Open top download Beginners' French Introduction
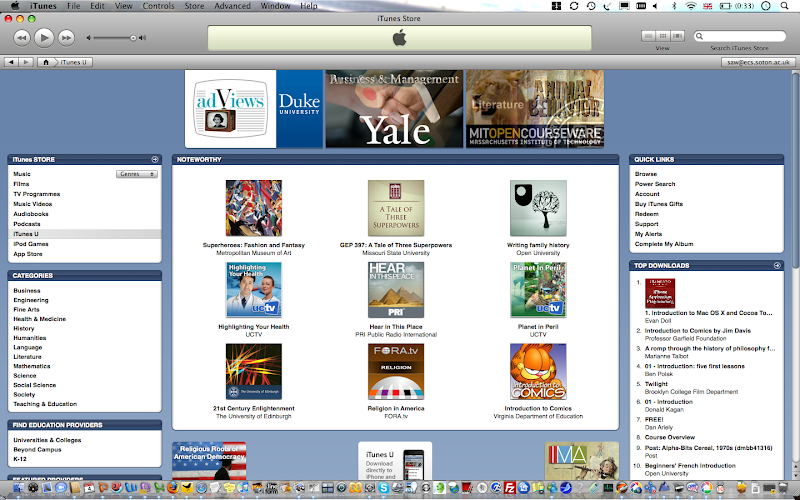800x500 pixels. pyautogui.click(x=690, y=465)
